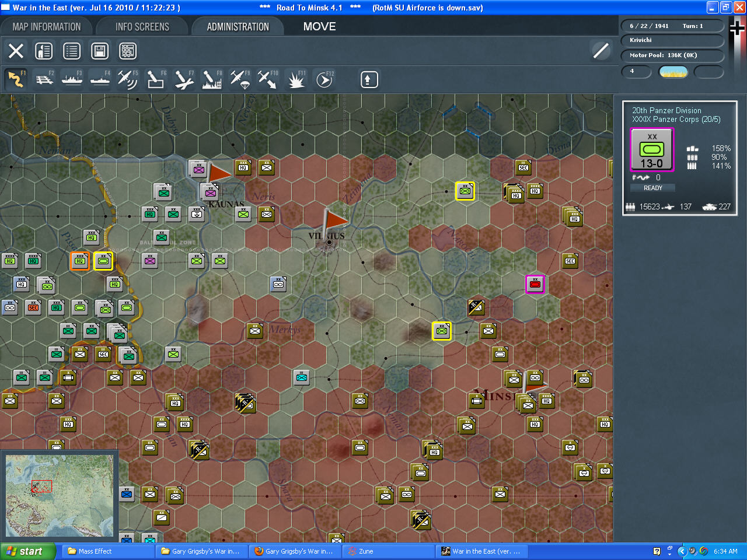This screenshot has height=560, width=747.
Task: Open the list report icon
Action: tap(72, 51)
